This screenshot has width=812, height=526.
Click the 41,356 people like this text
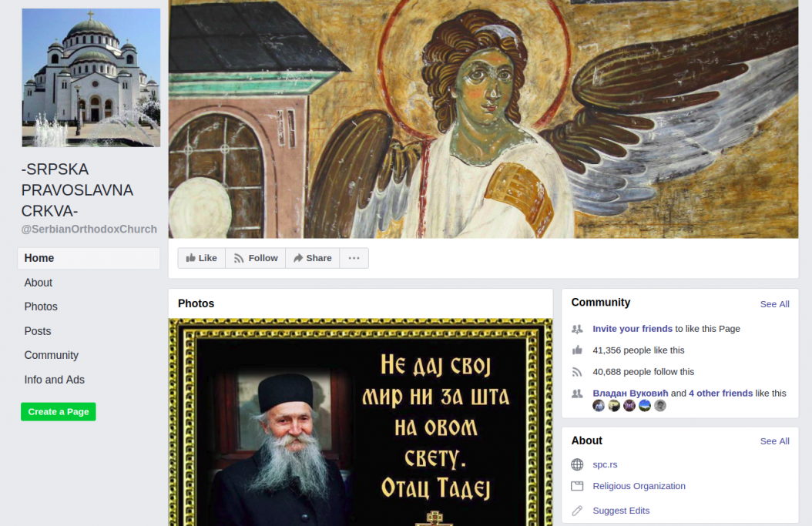[639, 350]
